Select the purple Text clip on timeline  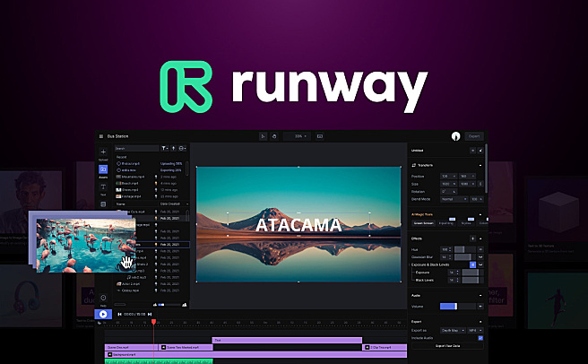pos(287,341)
